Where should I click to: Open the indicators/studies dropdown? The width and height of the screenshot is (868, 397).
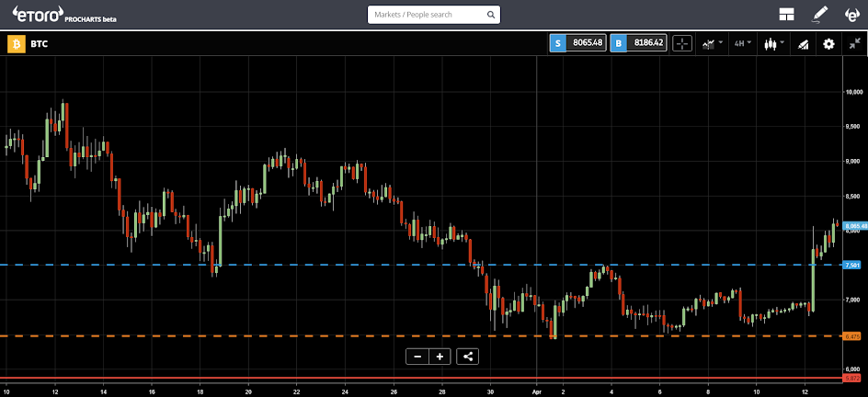(x=712, y=44)
